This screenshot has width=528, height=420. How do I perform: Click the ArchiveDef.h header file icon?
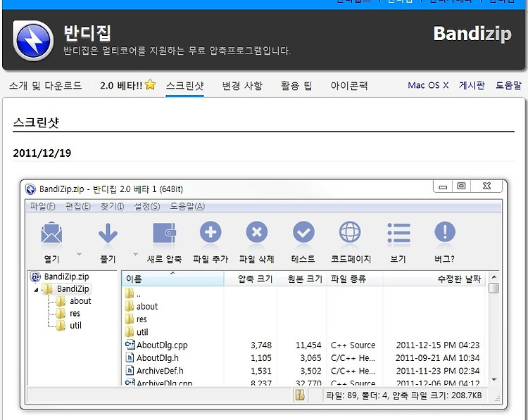pyautogui.click(x=130, y=371)
